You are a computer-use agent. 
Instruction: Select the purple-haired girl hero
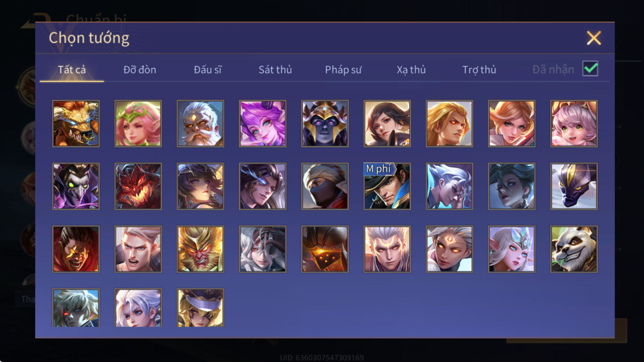pyautogui.click(x=262, y=123)
